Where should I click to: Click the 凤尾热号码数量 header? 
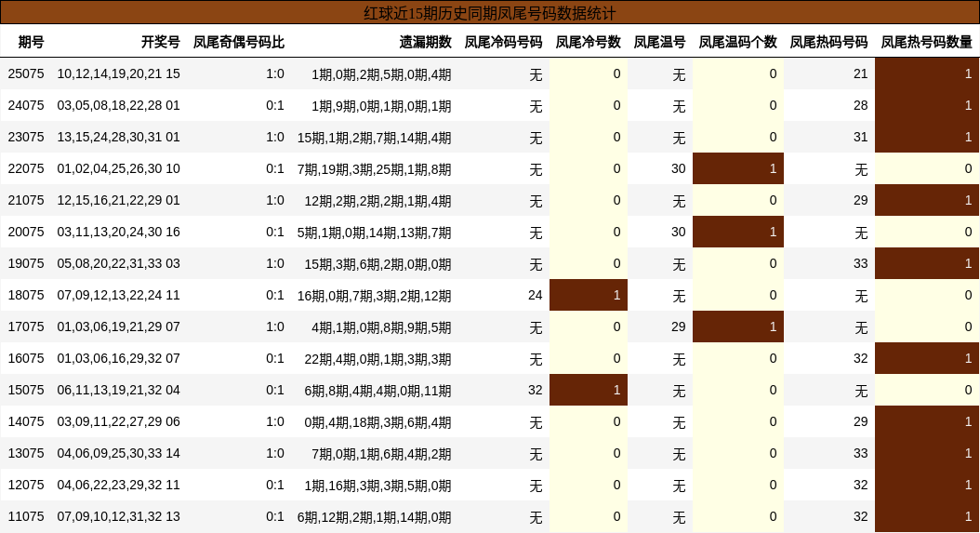pyautogui.click(x=926, y=42)
